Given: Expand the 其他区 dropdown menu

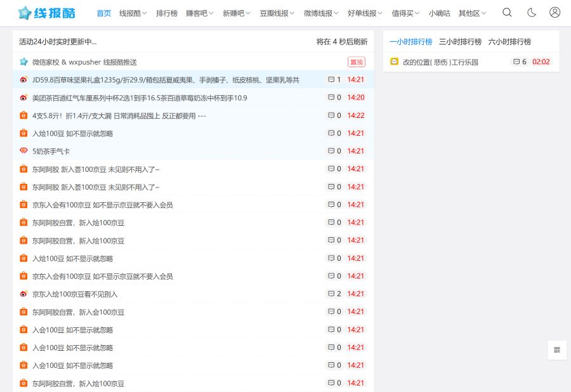Looking at the screenshot, I should (471, 13).
